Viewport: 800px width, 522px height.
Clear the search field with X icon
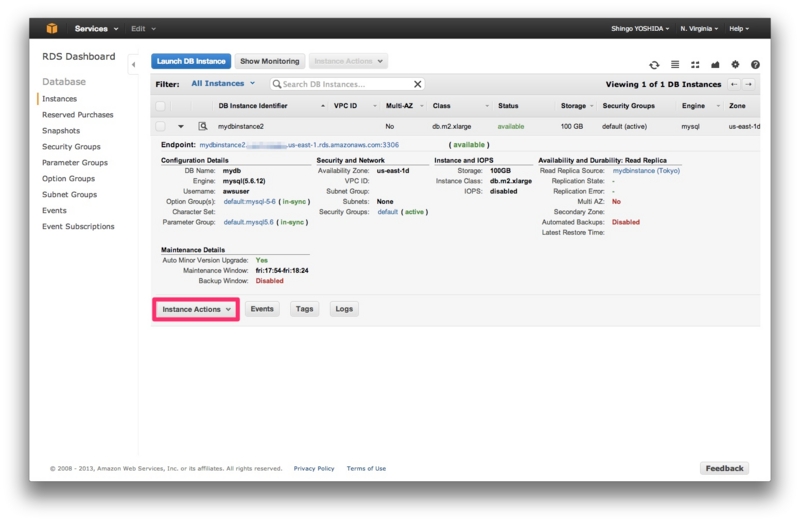(x=417, y=84)
